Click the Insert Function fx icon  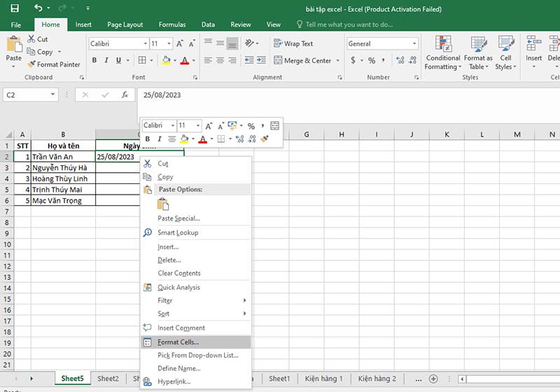[x=125, y=94]
